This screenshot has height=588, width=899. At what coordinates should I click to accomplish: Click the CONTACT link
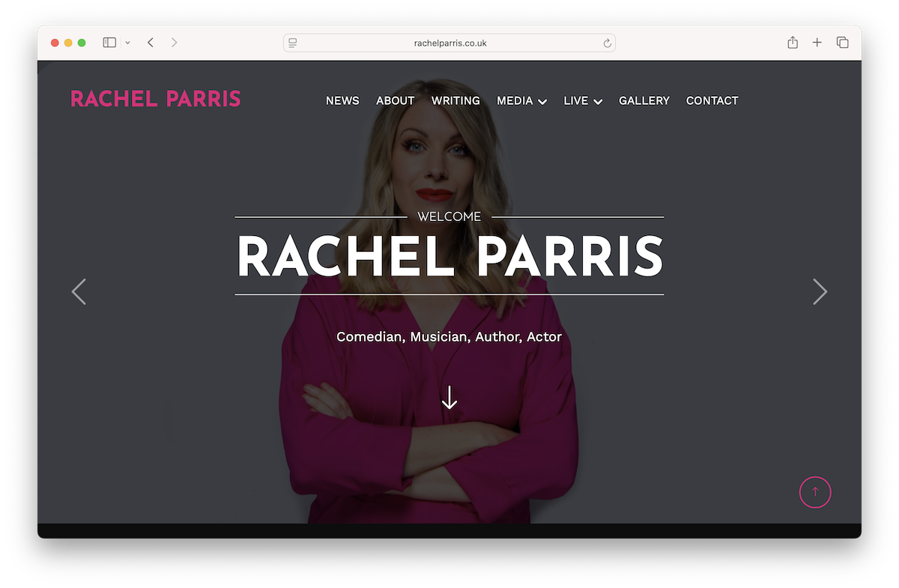pos(712,100)
